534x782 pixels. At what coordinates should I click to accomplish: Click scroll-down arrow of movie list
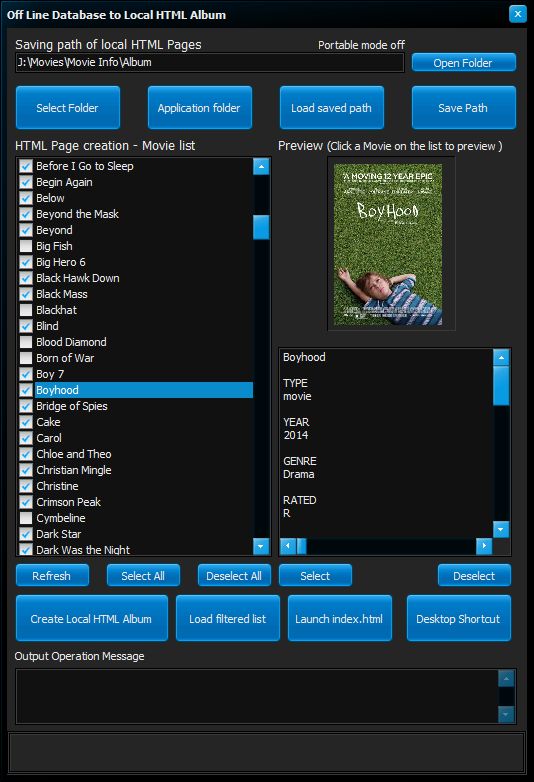pyautogui.click(x=261, y=546)
